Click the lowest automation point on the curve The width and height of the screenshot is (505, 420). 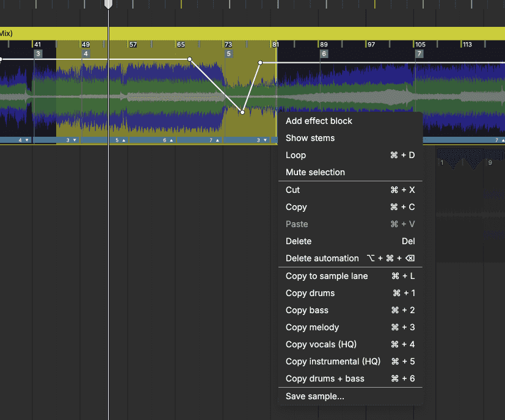[x=242, y=112]
